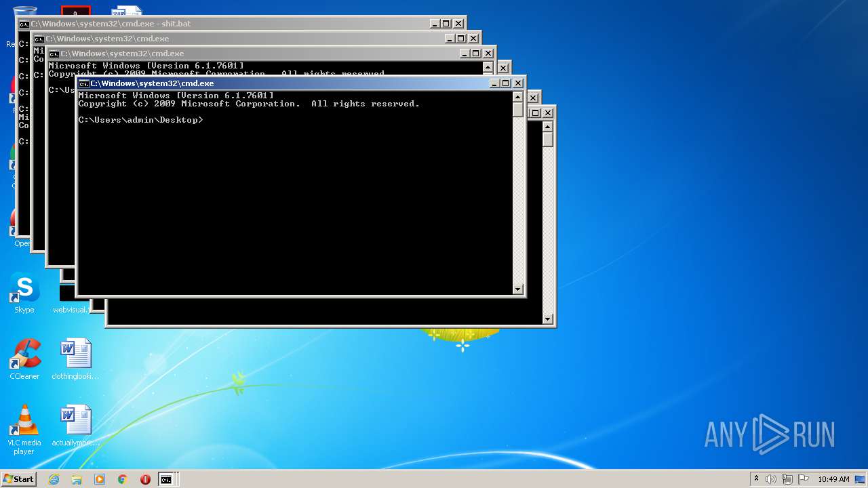868x488 pixels.
Task: Launch Internet Explorer from the taskbar
Action: point(54,479)
